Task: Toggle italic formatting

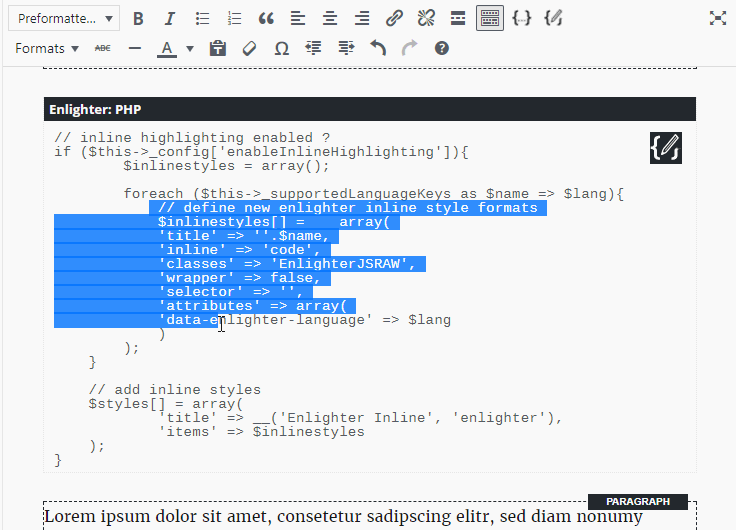Action: click(170, 19)
